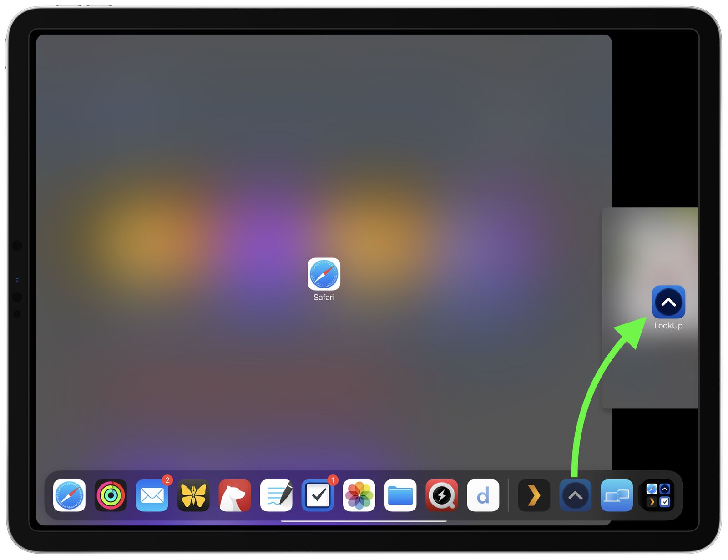The height and width of the screenshot is (560, 728).
Task: Open Drafts from the Dock
Action: click(x=483, y=496)
